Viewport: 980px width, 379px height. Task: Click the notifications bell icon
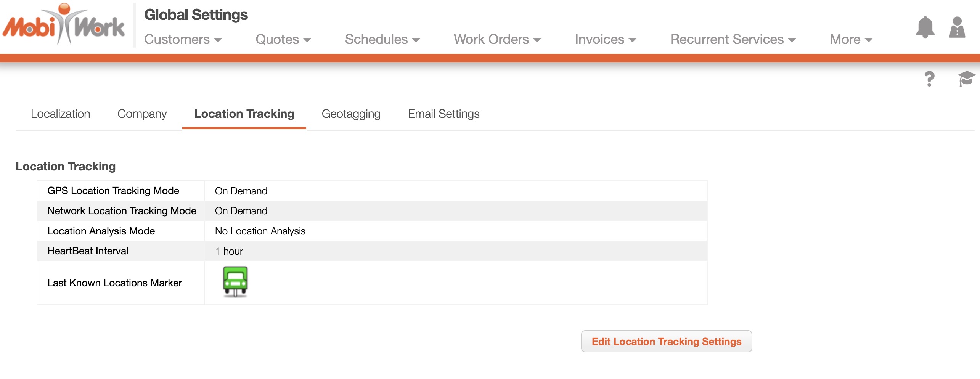[x=925, y=27]
